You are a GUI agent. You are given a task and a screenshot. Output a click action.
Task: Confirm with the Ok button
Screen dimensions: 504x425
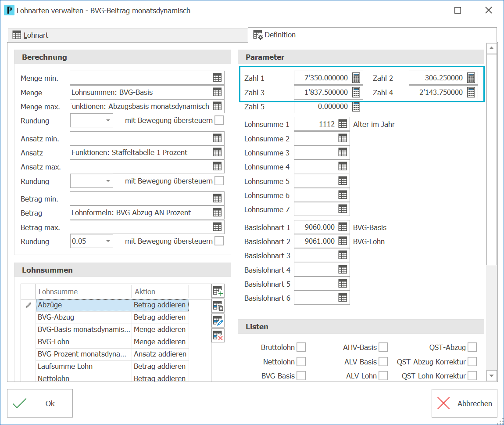(40, 403)
